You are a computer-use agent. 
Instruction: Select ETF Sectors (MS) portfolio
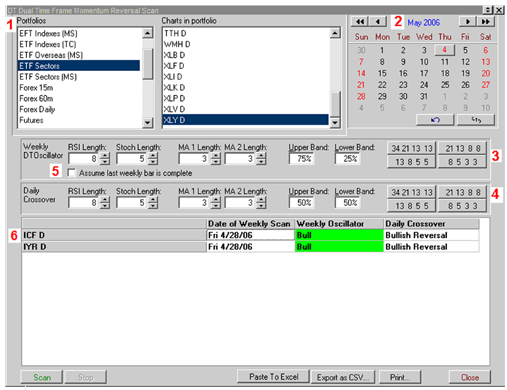[79, 77]
